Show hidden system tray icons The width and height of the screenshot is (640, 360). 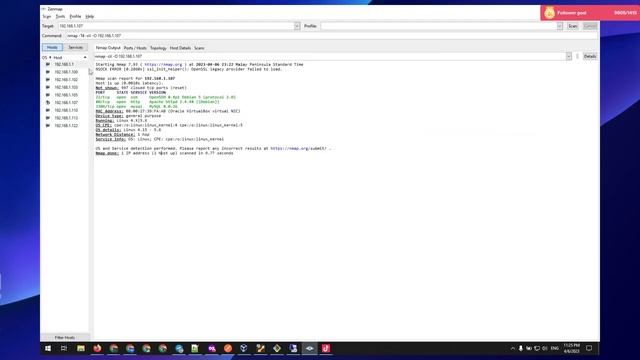tap(513, 348)
